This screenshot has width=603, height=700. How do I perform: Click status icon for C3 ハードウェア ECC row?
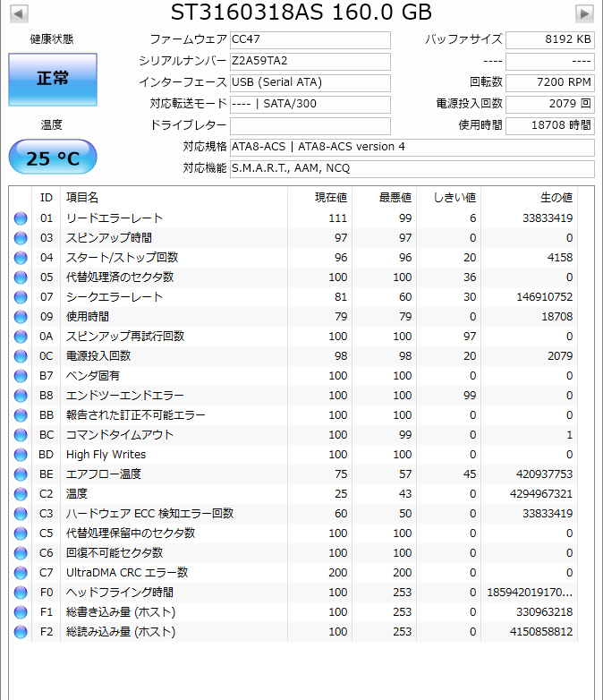(21, 514)
